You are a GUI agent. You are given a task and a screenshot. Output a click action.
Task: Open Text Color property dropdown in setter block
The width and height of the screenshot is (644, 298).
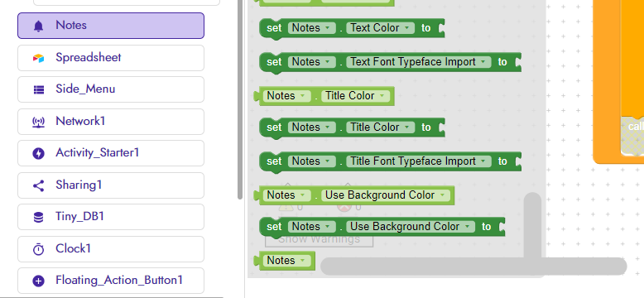(380, 28)
